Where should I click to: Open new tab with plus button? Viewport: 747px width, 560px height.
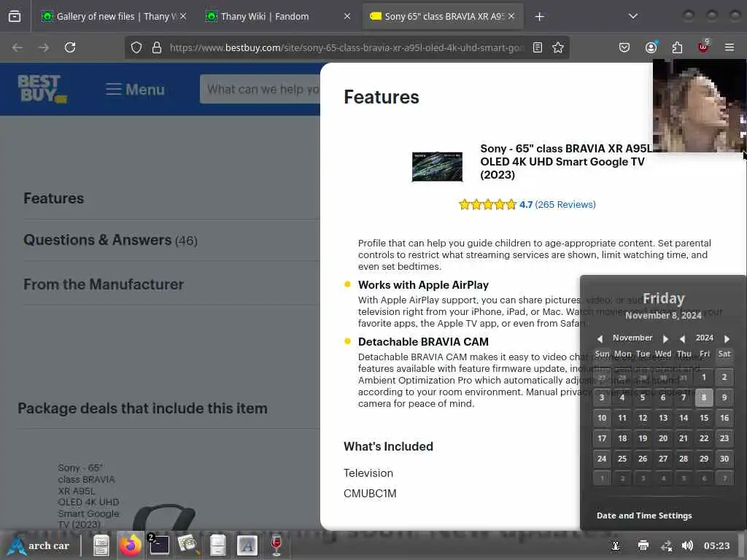tap(539, 17)
